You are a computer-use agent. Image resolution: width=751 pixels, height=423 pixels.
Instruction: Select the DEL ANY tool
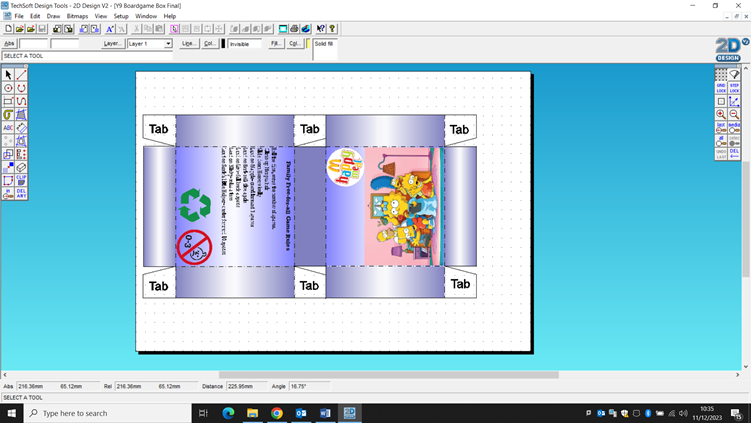pos(21,194)
